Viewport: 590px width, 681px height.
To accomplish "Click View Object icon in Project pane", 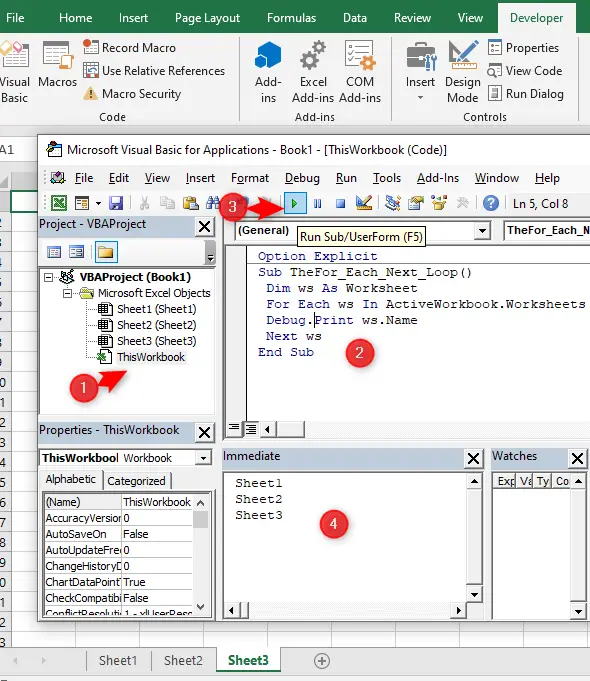I will (x=76, y=252).
